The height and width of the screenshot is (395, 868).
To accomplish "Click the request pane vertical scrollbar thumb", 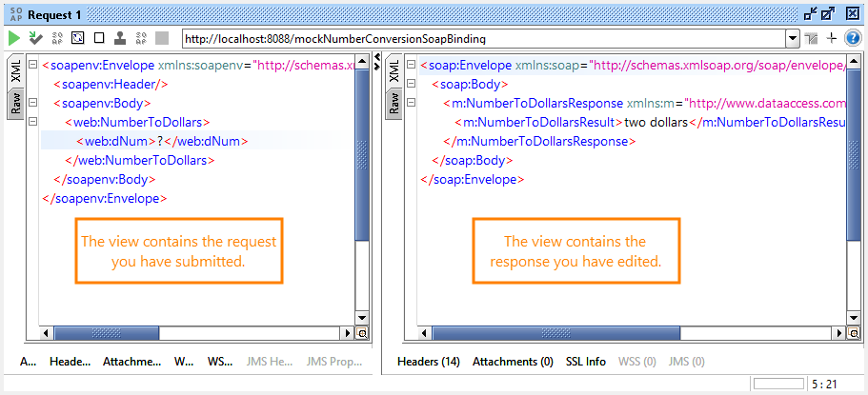I will point(362,154).
